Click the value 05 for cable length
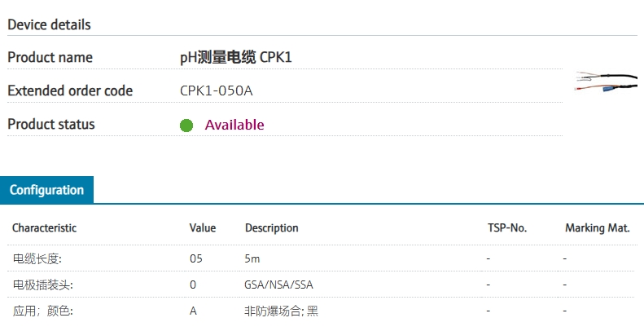644x331 pixels. (x=195, y=258)
